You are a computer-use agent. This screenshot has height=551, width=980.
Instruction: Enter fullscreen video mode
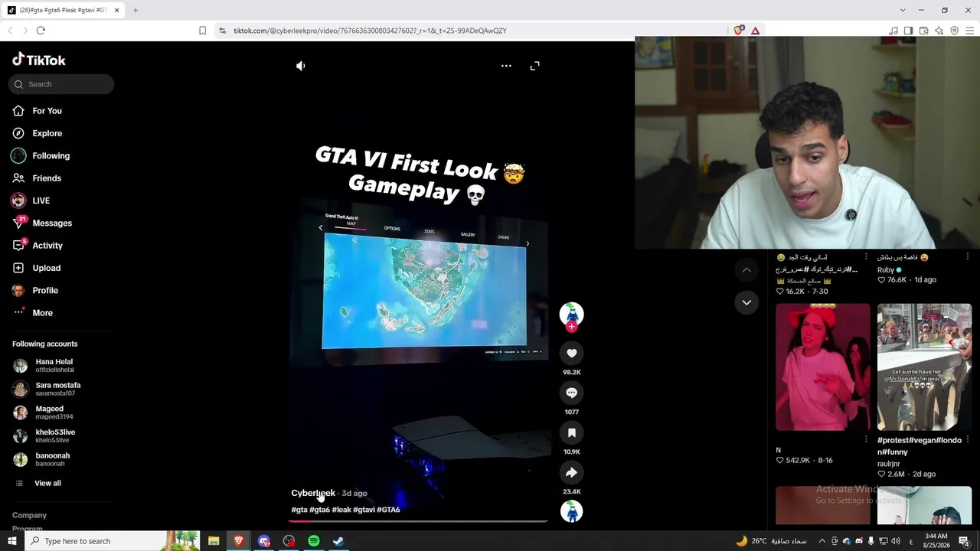click(x=535, y=66)
